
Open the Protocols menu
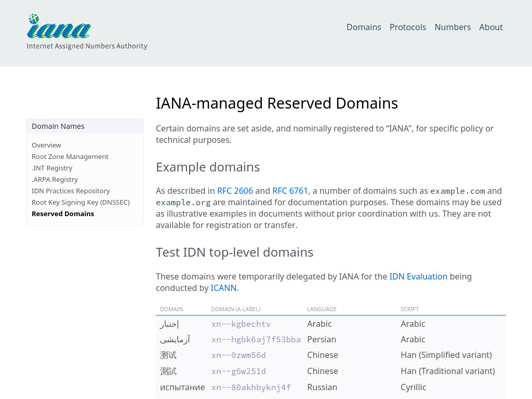pos(408,27)
